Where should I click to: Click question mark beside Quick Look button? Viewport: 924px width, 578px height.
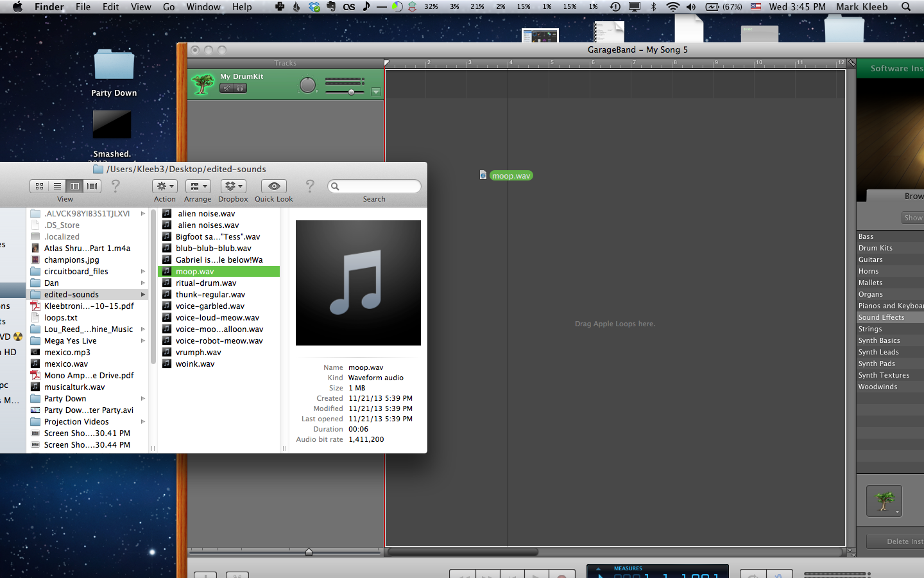click(x=310, y=186)
